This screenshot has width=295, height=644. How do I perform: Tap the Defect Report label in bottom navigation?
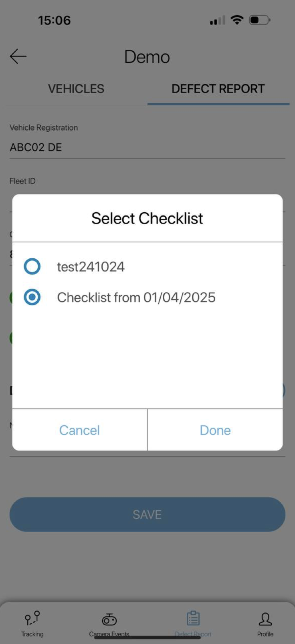tap(194, 634)
